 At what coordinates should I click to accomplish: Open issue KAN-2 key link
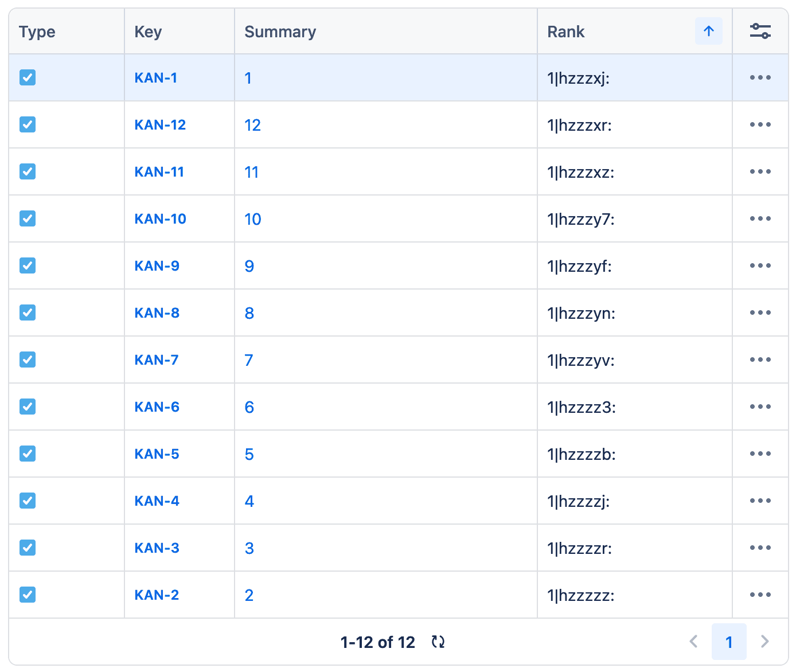(x=157, y=595)
